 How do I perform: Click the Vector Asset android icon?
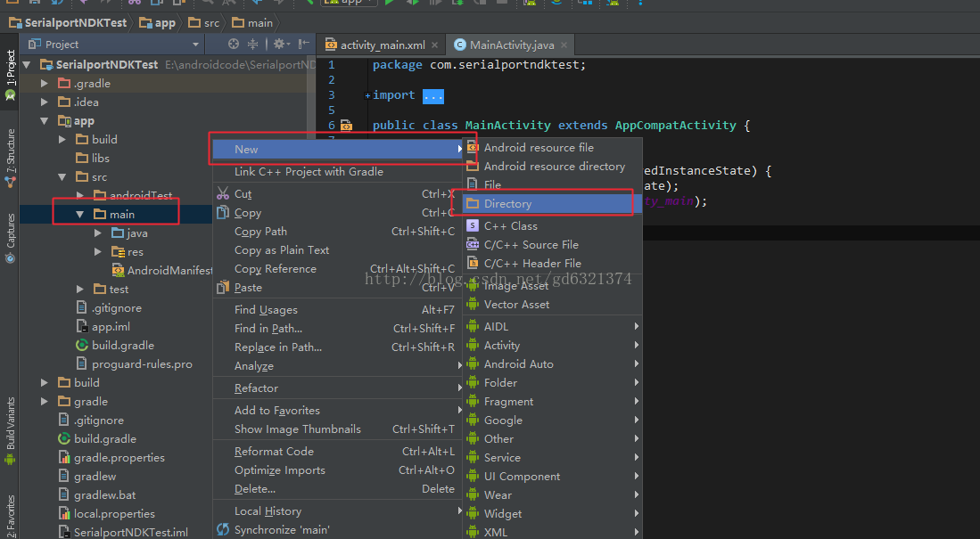[x=474, y=304]
